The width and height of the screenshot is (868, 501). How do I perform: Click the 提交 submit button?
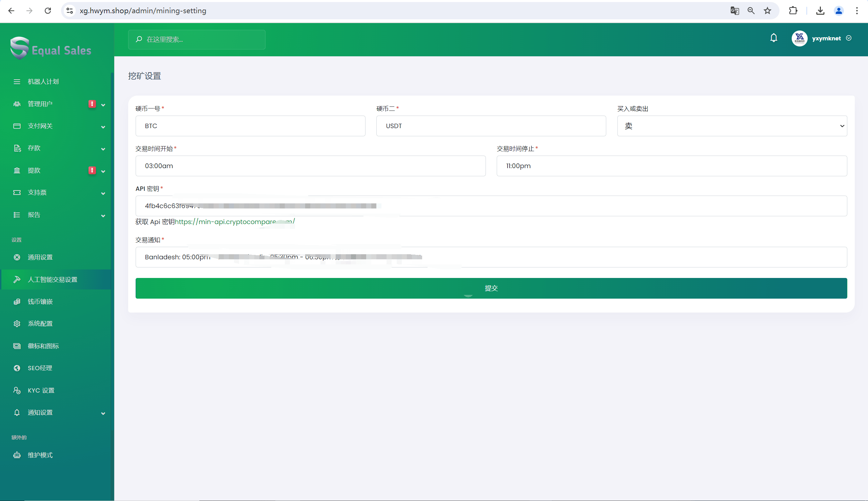tap(491, 288)
